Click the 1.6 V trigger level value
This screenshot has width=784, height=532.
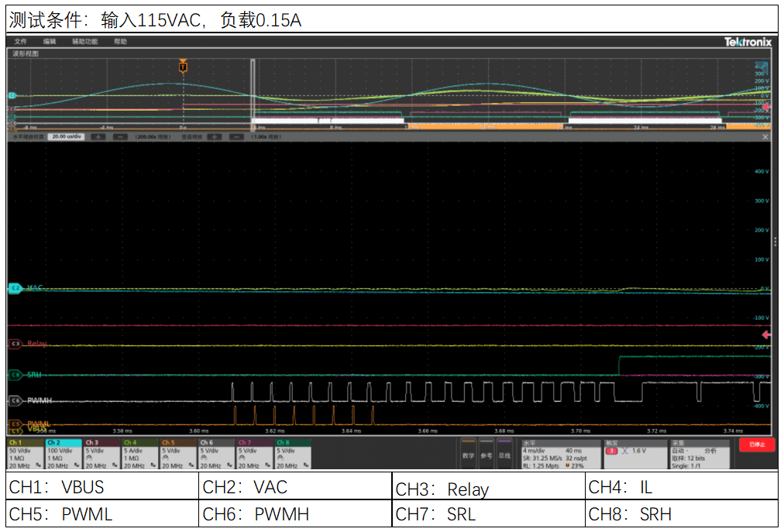(638, 451)
